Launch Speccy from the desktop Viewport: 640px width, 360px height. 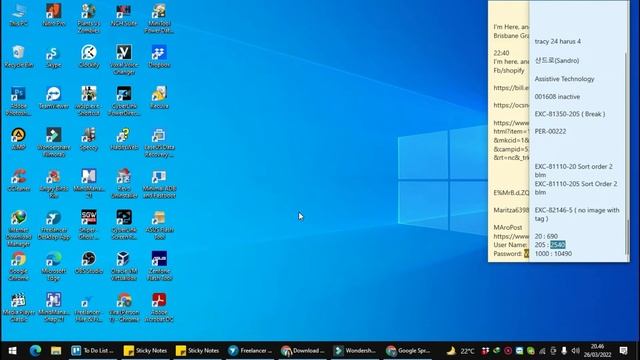click(89, 139)
